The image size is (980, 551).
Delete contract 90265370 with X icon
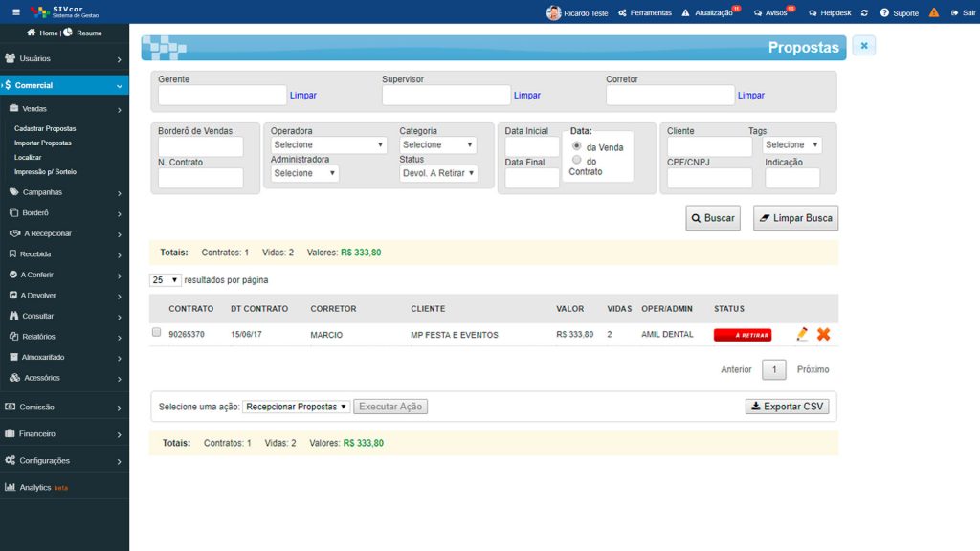(824, 334)
